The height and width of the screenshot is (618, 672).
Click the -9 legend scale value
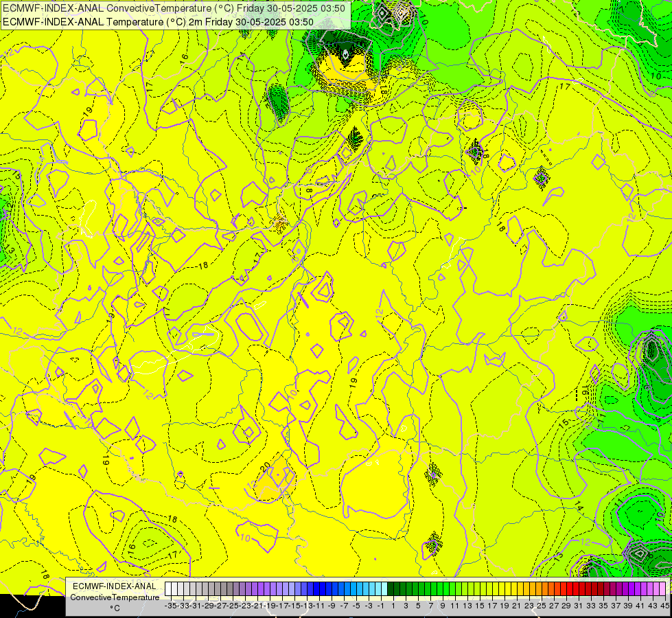tap(332, 606)
